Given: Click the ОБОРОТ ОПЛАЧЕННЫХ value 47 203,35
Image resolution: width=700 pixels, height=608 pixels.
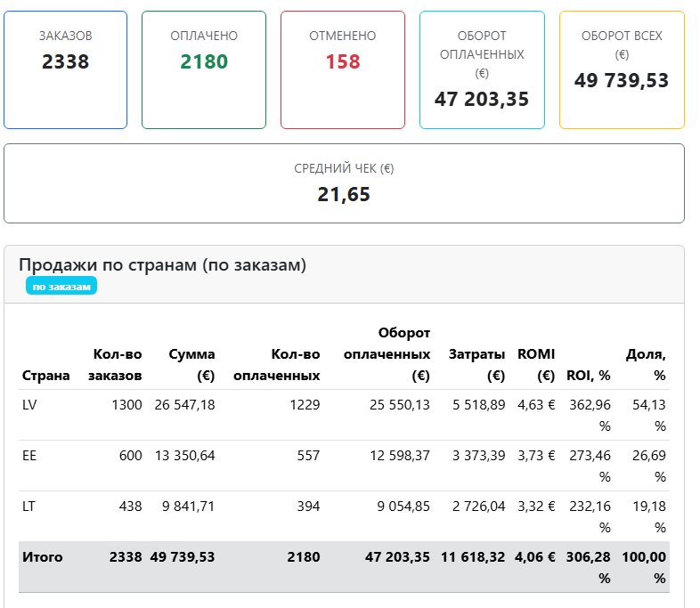Looking at the screenshot, I should point(482,99).
